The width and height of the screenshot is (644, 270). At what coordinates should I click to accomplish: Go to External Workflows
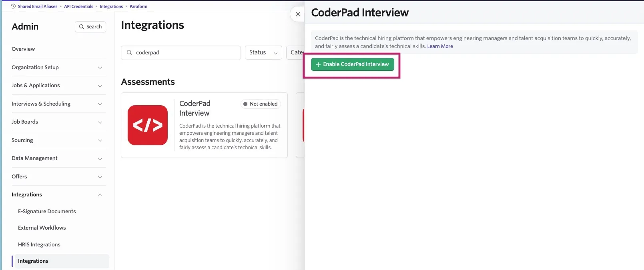(42, 228)
